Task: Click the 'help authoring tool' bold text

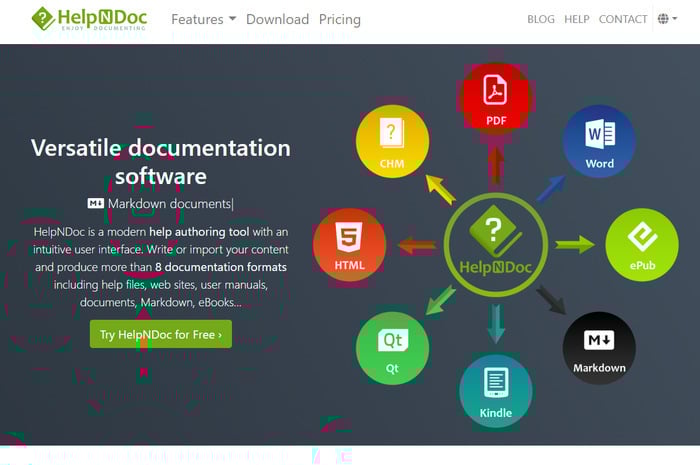Action: (199, 232)
